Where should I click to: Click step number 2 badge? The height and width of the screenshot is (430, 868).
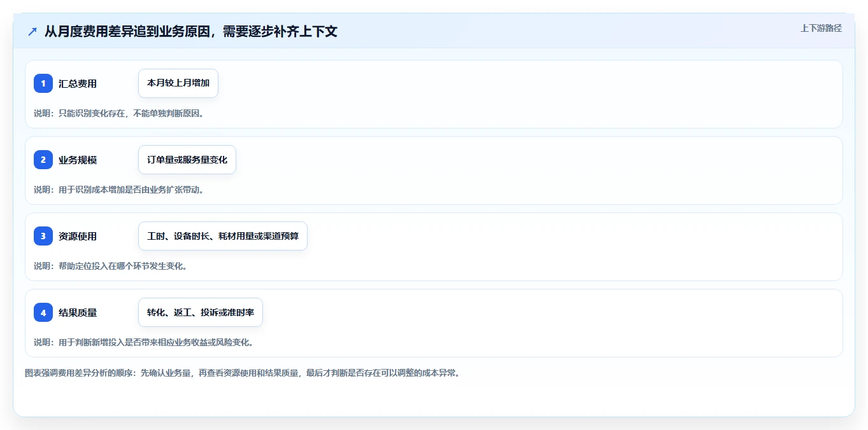tap(43, 160)
